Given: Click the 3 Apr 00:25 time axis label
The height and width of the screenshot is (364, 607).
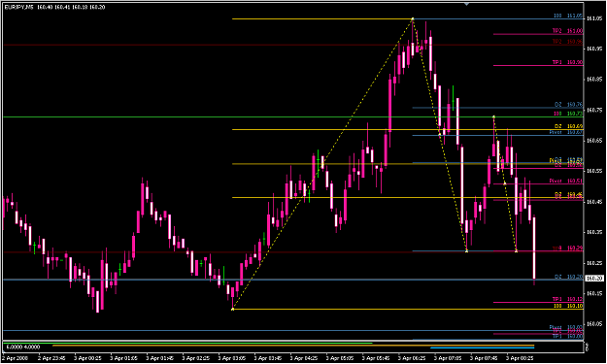Looking at the screenshot, I should (87, 358).
